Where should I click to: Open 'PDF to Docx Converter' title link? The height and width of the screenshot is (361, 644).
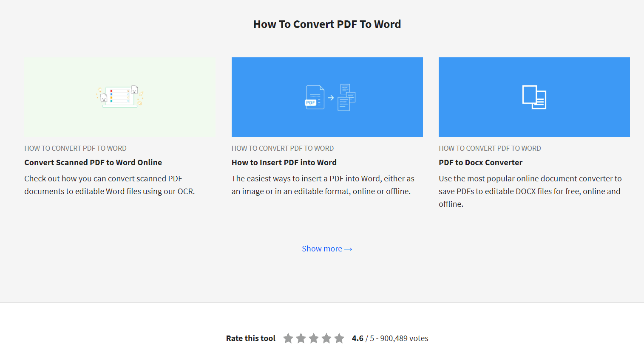point(480,163)
